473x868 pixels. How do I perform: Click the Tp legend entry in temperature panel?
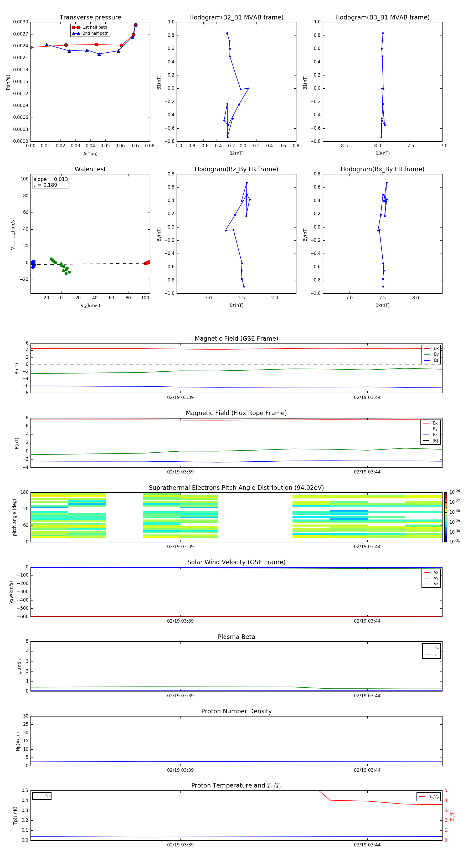[x=42, y=796]
